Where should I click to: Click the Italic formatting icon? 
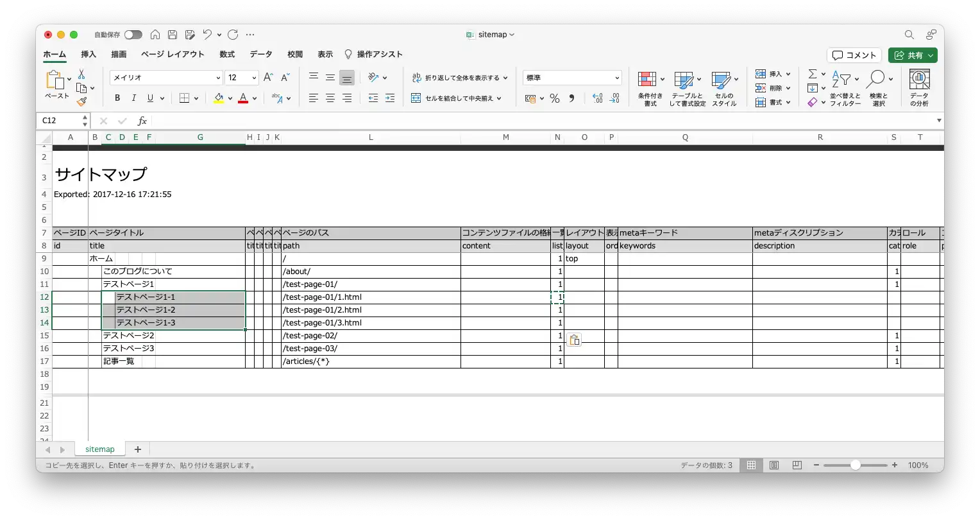(x=133, y=98)
